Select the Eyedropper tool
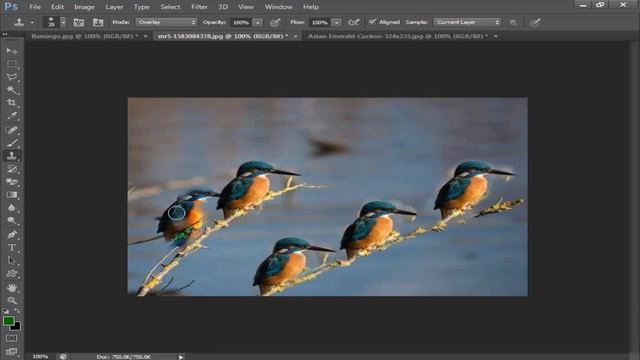640x360 pixels. pyautogui.click(x=12, y=116)
